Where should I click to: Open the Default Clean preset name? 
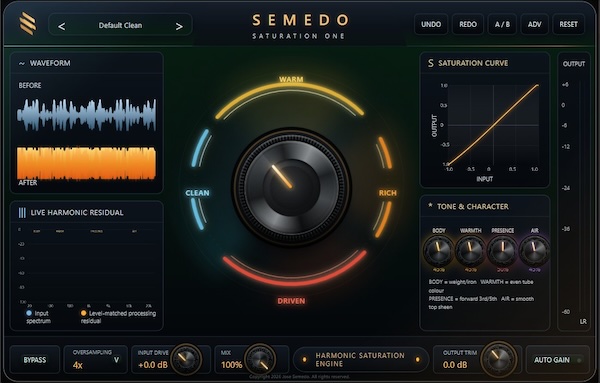click(120, 25)
